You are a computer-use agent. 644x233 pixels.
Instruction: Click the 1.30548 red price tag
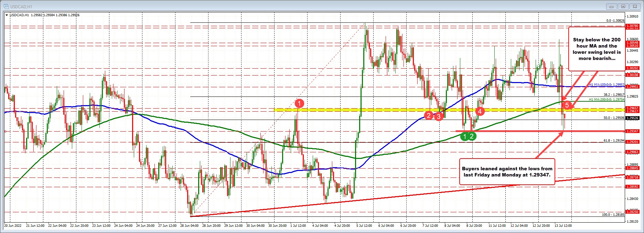point(632,43)
